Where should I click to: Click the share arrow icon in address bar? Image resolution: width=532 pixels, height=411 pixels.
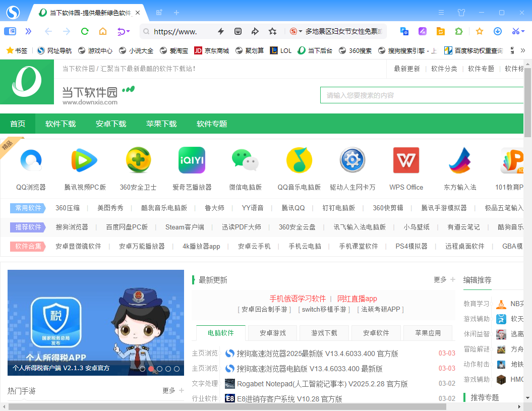point(255,32)
